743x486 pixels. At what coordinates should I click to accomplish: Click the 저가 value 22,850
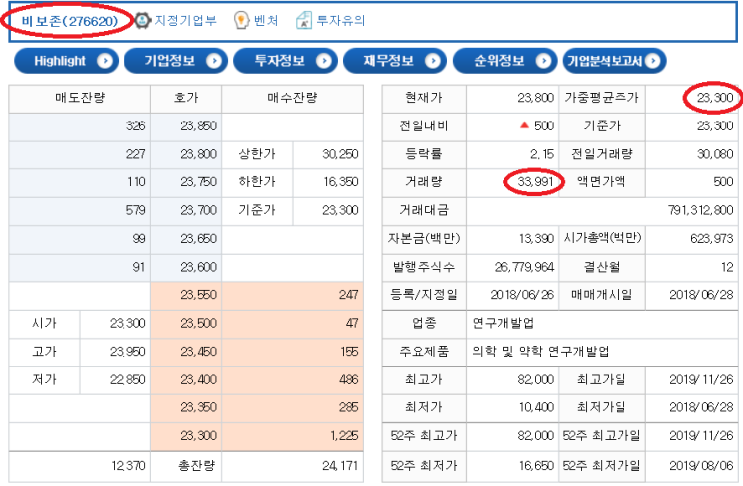click(128, 379)
